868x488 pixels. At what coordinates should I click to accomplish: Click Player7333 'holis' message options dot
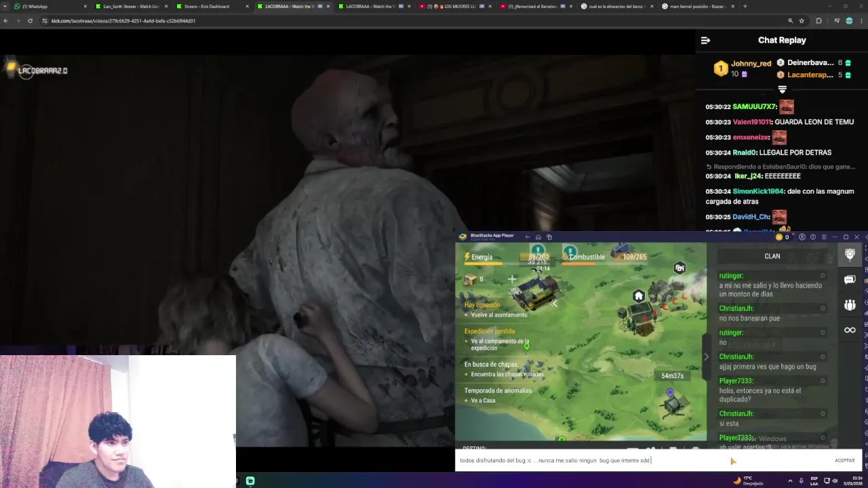coord(823,381)
